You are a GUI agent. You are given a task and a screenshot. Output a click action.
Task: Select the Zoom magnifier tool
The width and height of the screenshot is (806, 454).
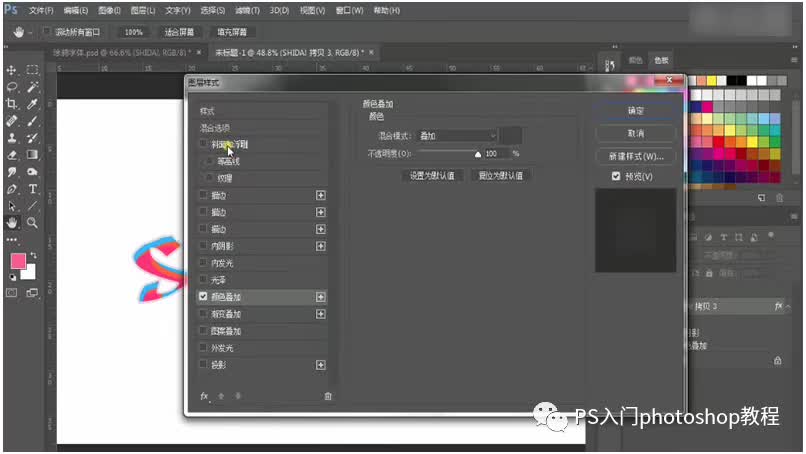coord(32,222)
